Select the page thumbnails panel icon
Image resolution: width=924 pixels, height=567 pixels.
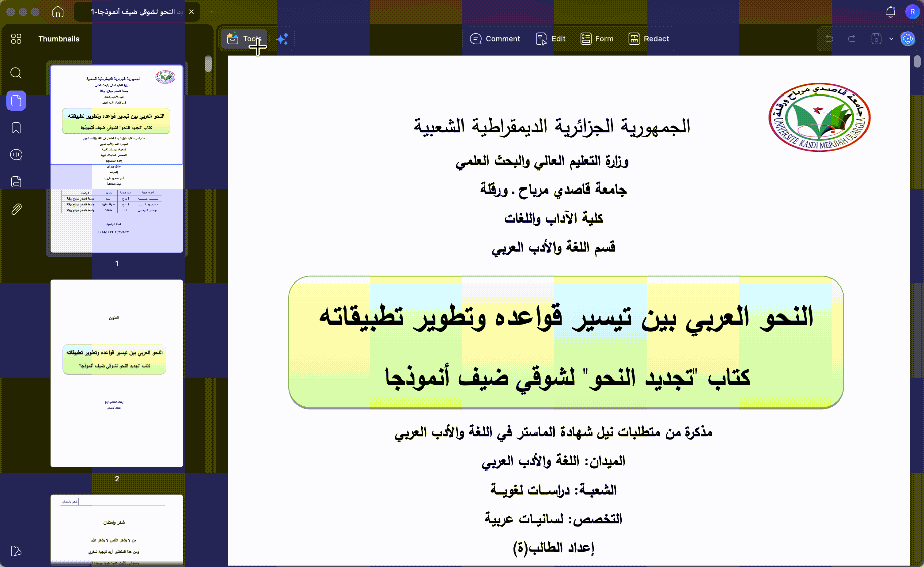click(x=16, y=101)
